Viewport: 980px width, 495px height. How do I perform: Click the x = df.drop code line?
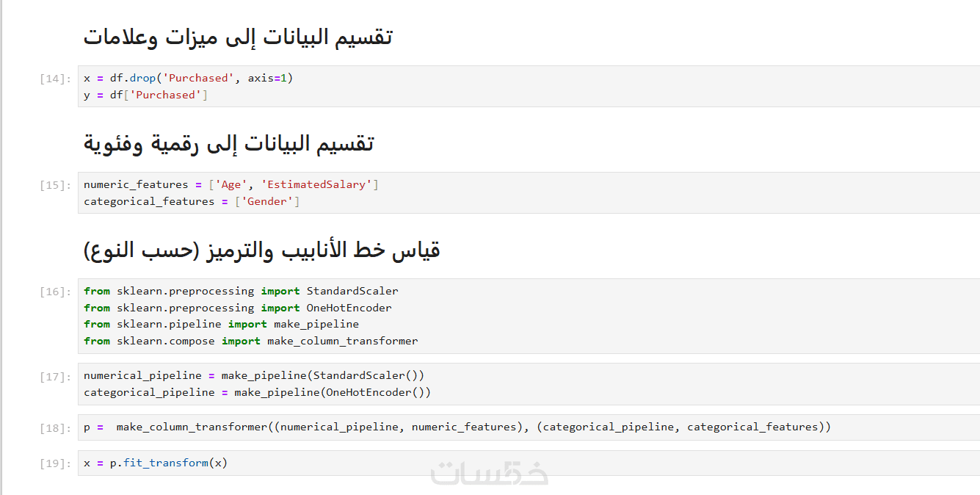point(188,78)
